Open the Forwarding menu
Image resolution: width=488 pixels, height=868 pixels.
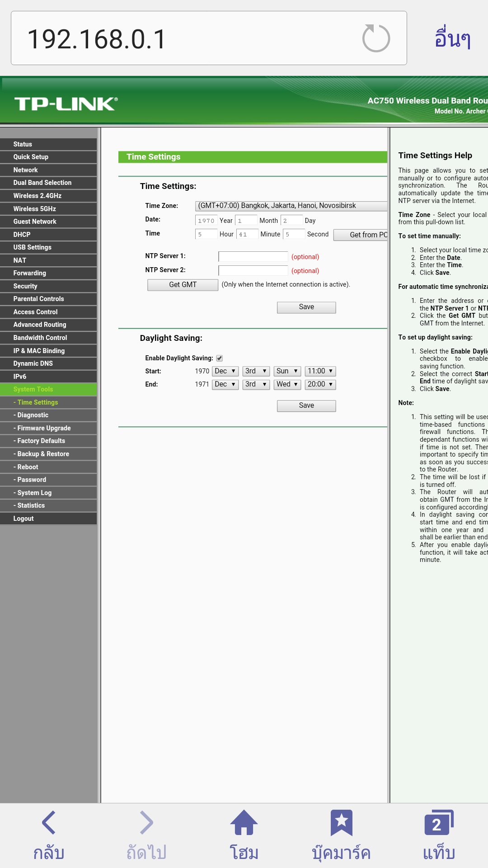[48, 273]
